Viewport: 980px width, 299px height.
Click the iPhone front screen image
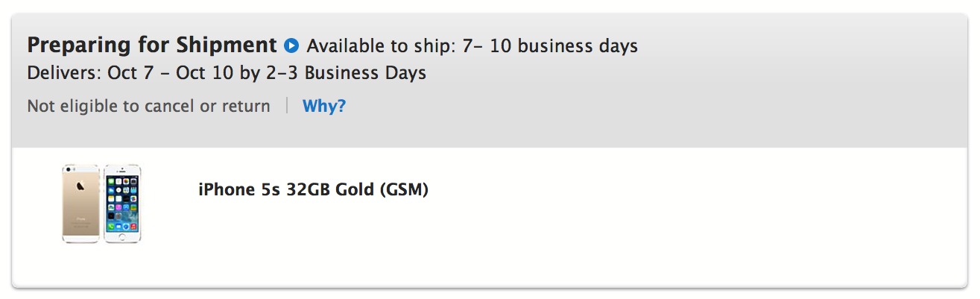click(123, 204)
